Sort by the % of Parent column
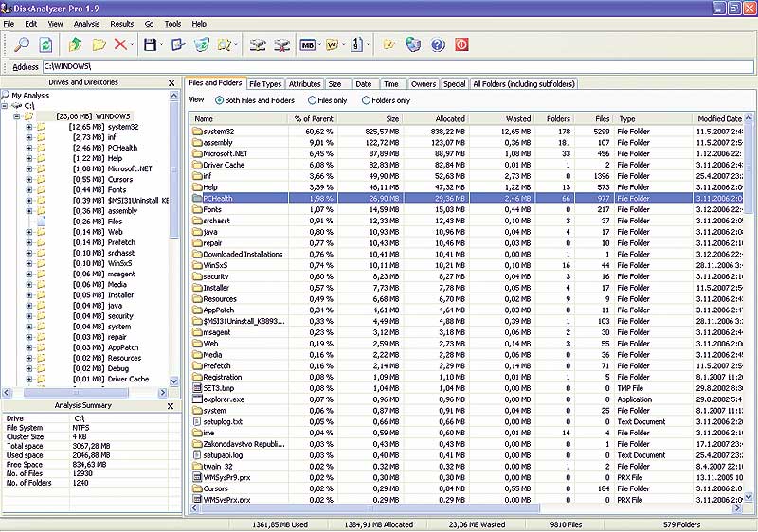The height and width of the screenshot is (532, 758). [314, 118]
